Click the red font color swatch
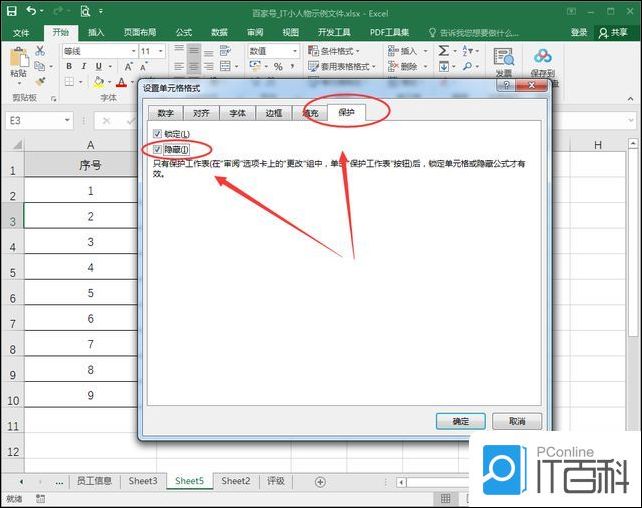Image resolution: width=642 pixels, height=508 pixels. tap(121, 82)
